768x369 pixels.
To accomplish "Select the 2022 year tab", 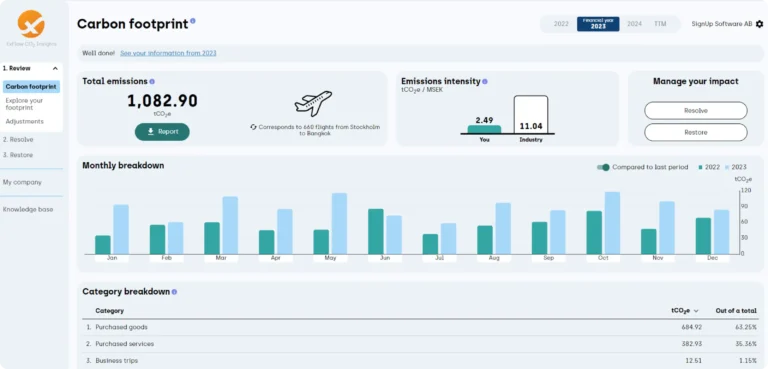I will (x=561, y=24).
